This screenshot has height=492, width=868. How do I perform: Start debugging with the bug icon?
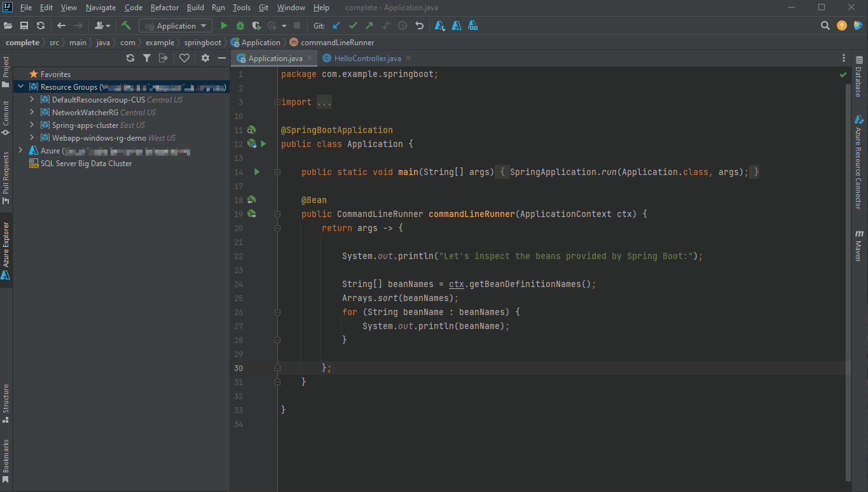pos(240,26)
